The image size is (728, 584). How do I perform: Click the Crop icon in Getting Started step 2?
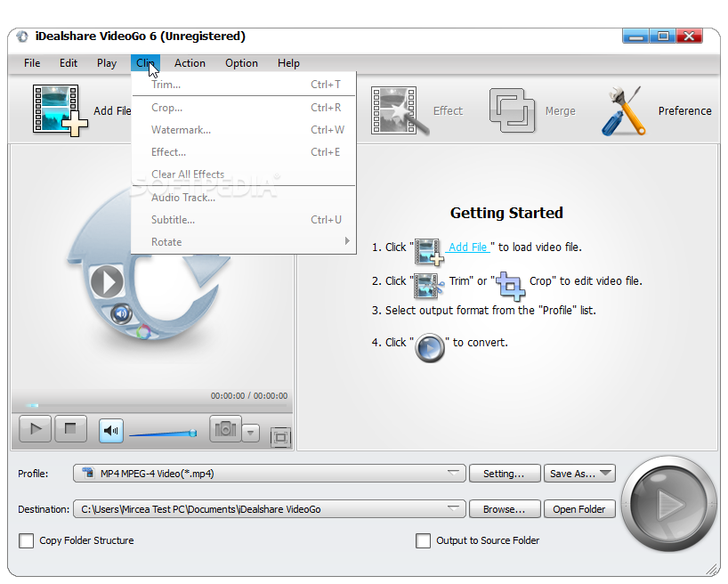point(510,285)
